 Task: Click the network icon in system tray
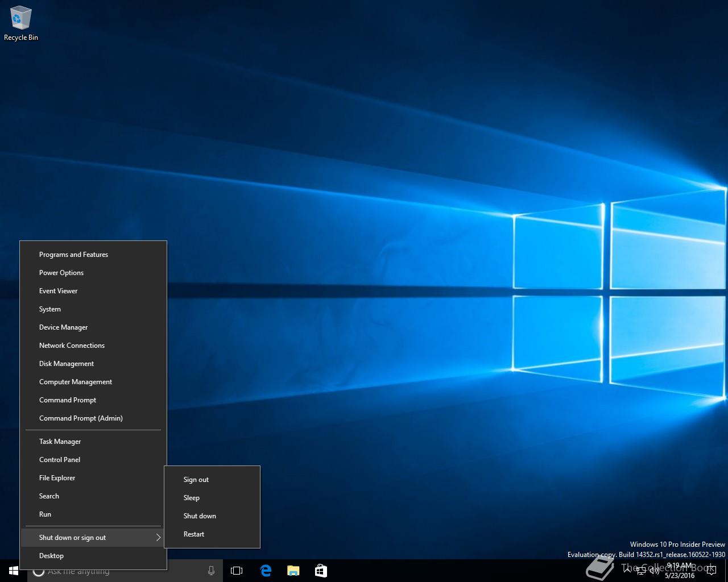coord(641,571)
